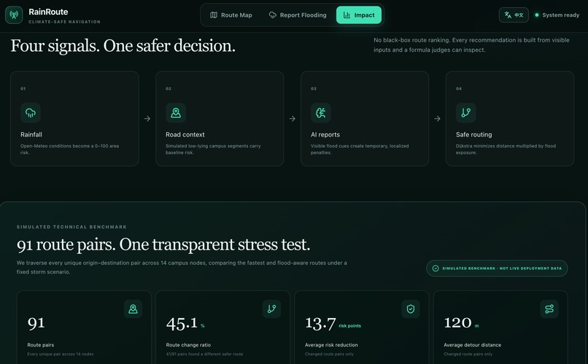Click the 'Average risk reduction' label
This screenshot has height=364, width=588.
tap(331, 345)
